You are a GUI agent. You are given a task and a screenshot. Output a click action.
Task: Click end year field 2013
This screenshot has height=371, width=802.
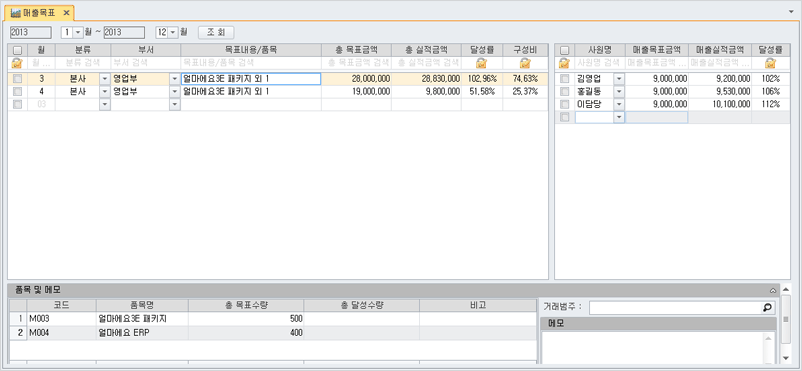click(x=124, y=32)
